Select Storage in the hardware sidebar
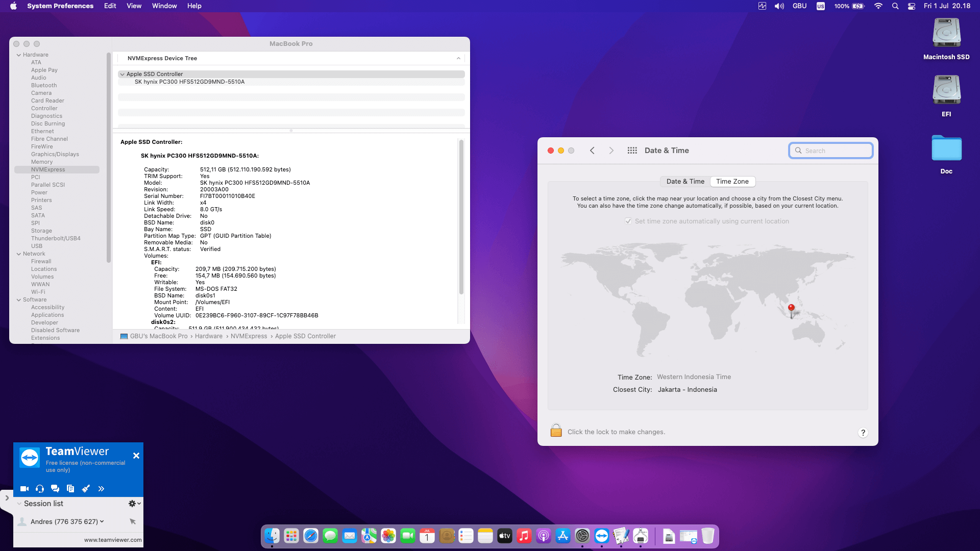 click(41, 231)
